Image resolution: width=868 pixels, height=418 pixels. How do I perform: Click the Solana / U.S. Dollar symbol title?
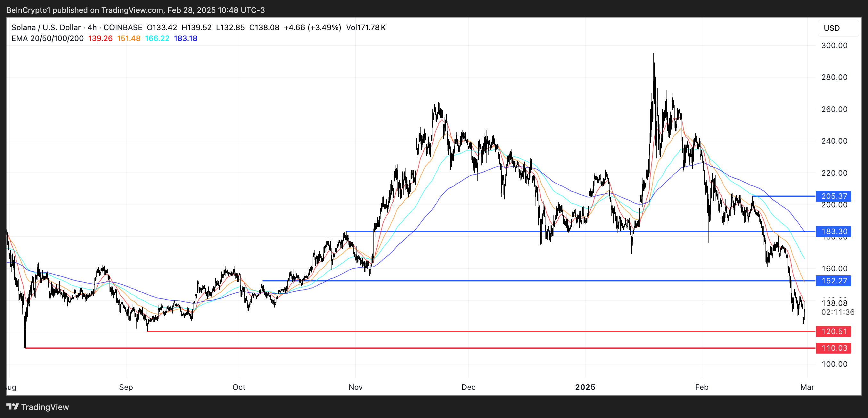coord(46,28)
